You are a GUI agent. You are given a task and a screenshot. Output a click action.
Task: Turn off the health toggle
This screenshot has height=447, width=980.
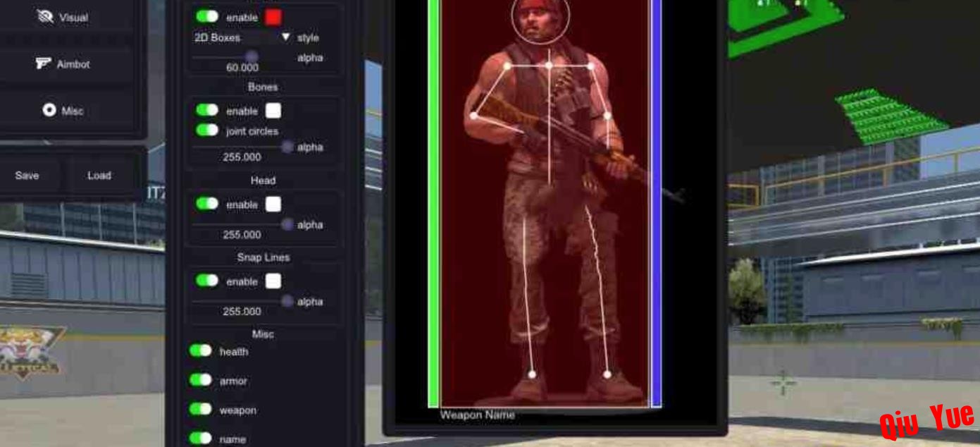click(201, 350)
